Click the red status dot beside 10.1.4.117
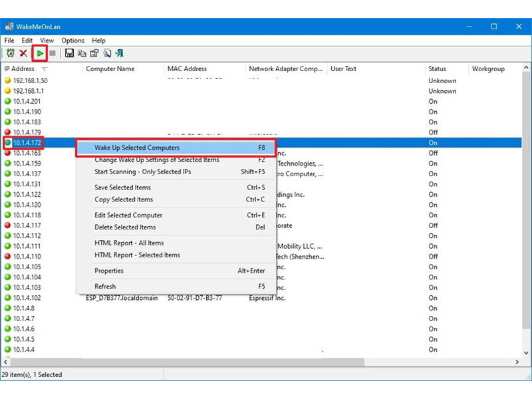The width and height of the screenshot is (532, 399). point(7,225)
